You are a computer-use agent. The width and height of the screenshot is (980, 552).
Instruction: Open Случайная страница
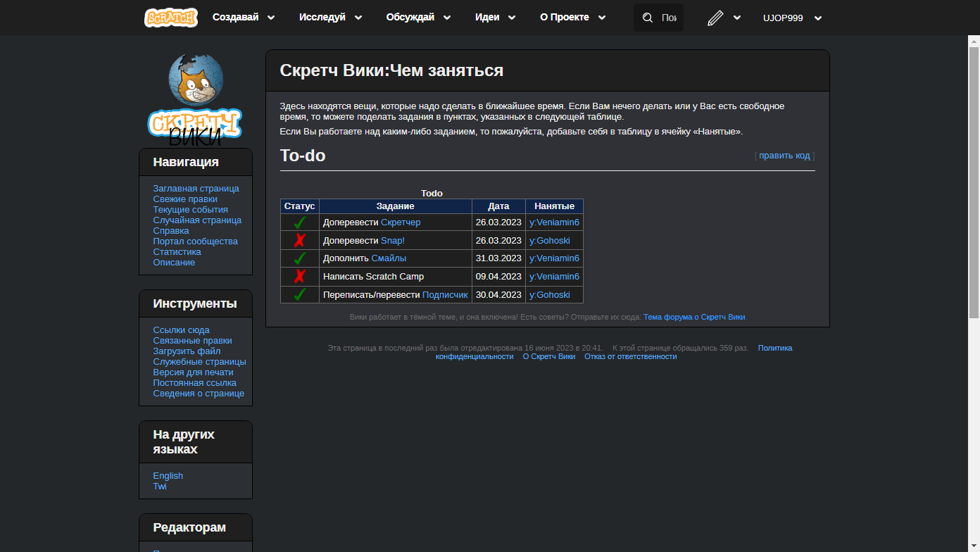pos(197,220)
